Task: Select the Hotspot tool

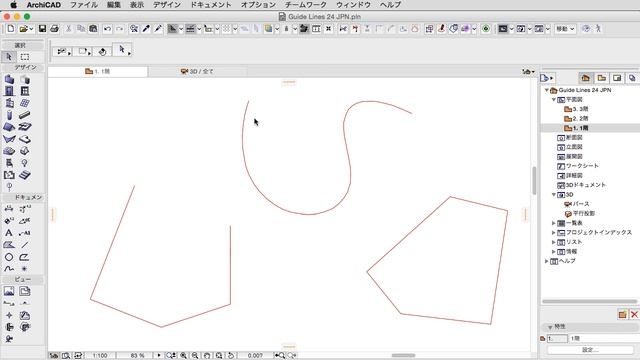Action: tap(24, 269)
